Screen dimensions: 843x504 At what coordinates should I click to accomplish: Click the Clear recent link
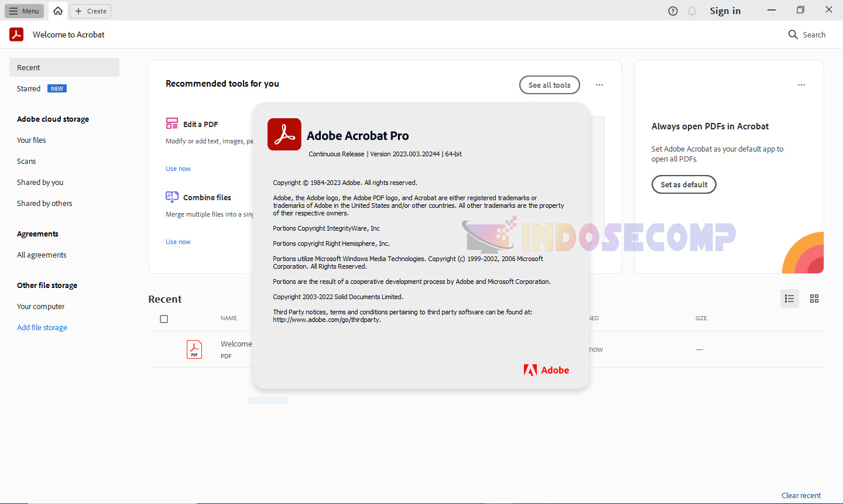(x=801, y=495)
